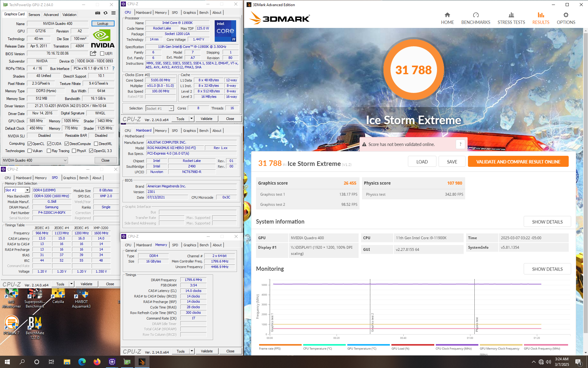
Task: Open Catzilla desktop shortcut
Action: point(58,296)
